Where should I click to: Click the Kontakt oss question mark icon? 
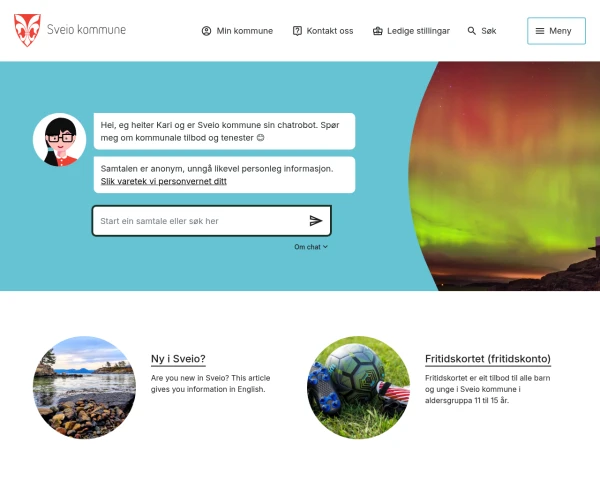click(x=297, y=31)
